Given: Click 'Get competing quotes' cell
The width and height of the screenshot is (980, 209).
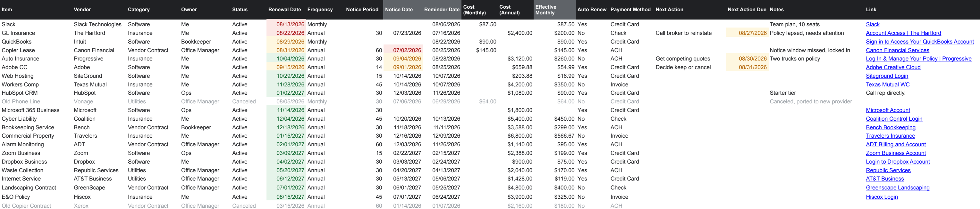Looking at the screenshot, I should coord(682,59).
